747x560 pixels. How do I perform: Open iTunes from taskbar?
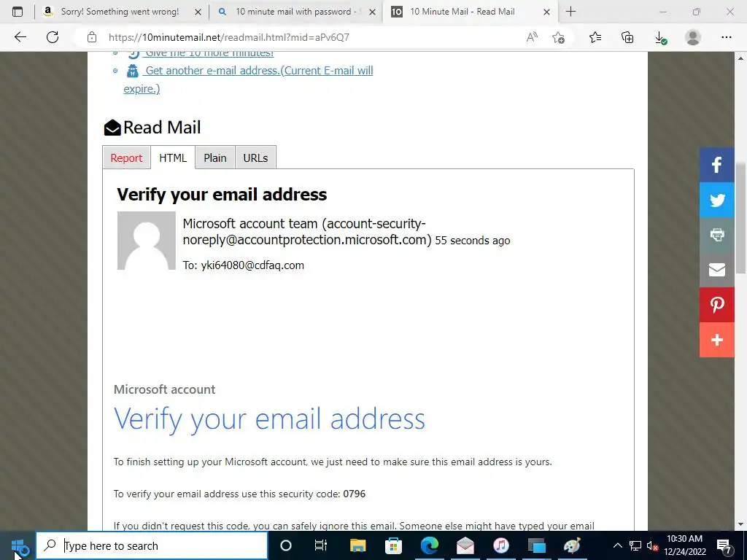[500, 545]
